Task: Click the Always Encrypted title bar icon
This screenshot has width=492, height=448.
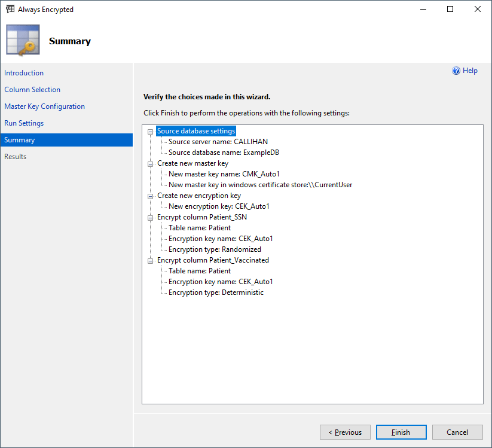Action: (x=10, y=10)
